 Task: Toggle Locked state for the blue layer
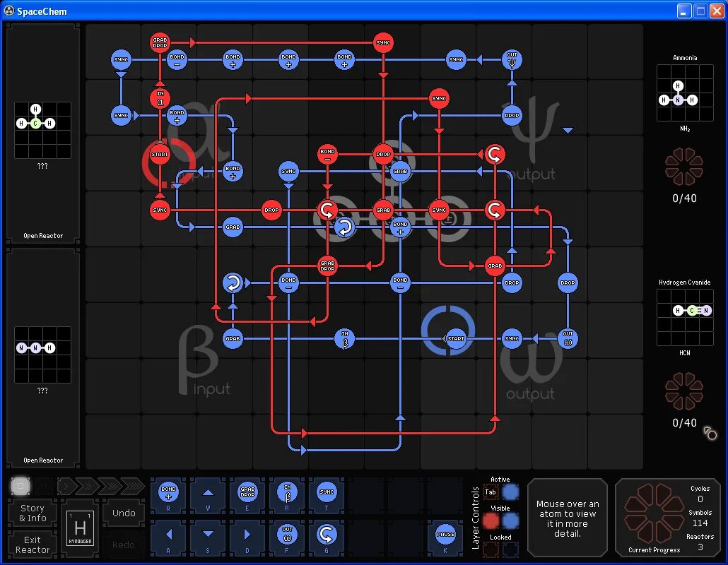(510, 549)
